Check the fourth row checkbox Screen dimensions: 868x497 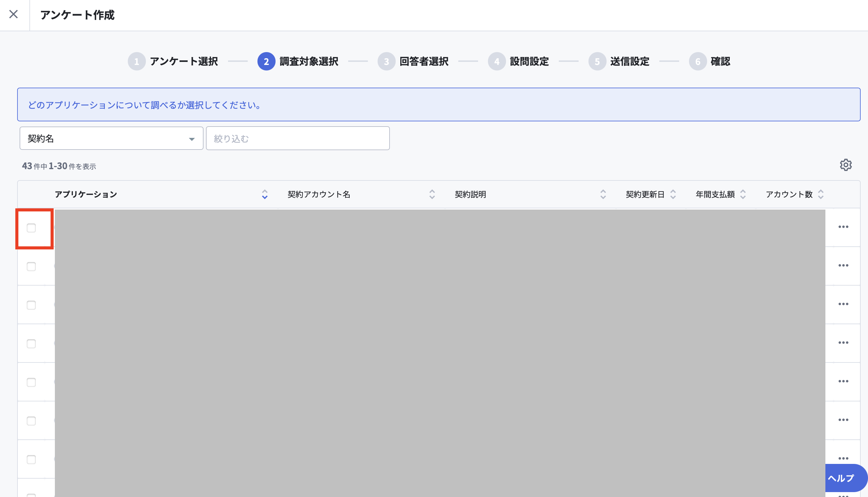click(31, 344)
